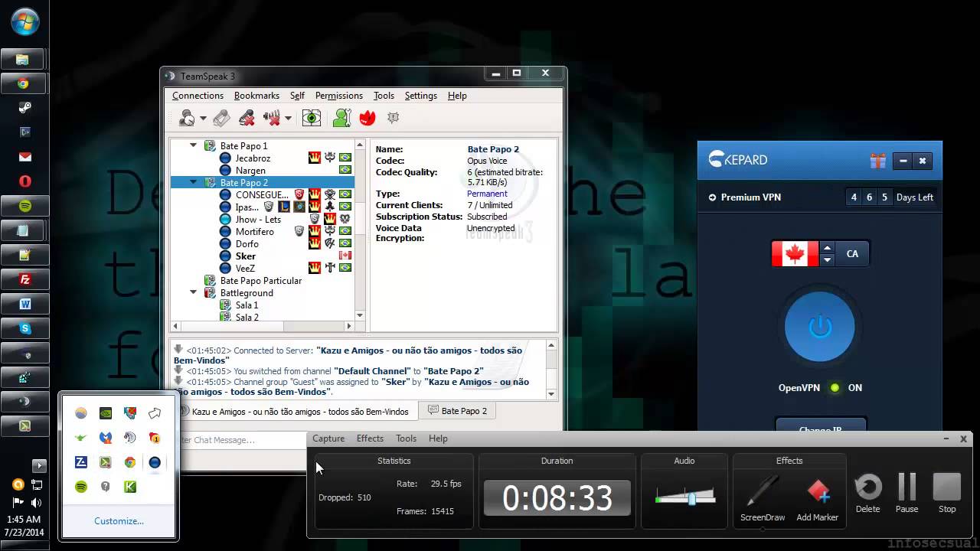Open the recorder Tools menu
The width and height of the screenshot is (980, 551).
pos(406,439)
